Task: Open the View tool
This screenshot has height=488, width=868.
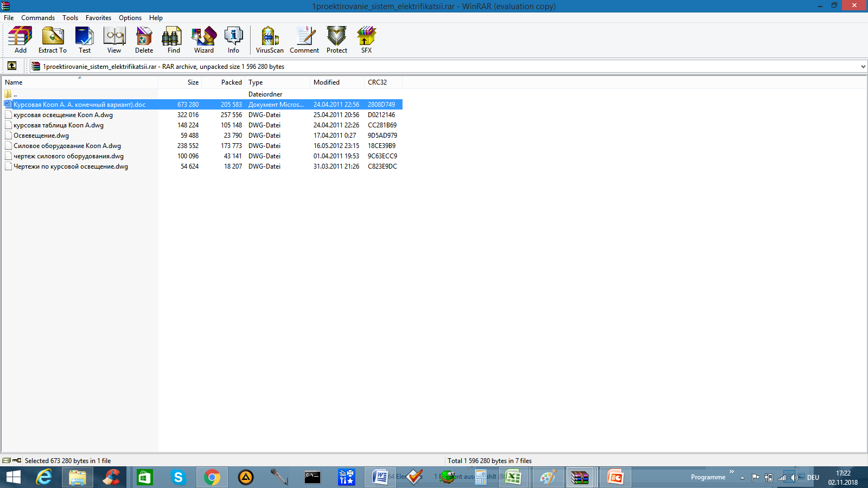Action: (114, 40)
